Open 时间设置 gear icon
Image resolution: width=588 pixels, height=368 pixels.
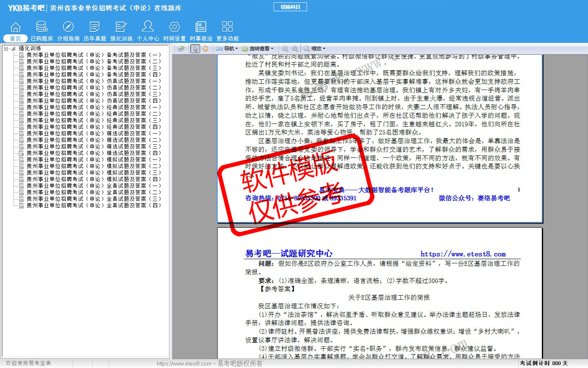pyautogui.click(x=174, y=27)
